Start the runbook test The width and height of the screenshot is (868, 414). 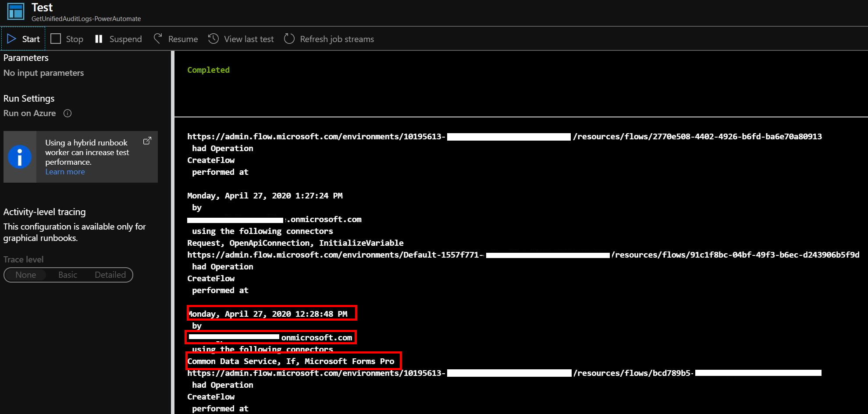click(x=23, y=39)
